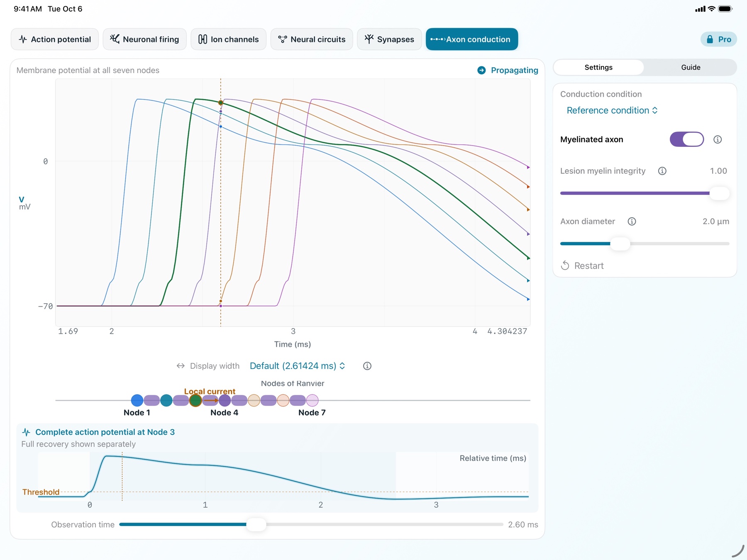The width and height of the screenshot is (747, 560).
Task: Go to Neural circuits tab
Action: coord(312,39)
